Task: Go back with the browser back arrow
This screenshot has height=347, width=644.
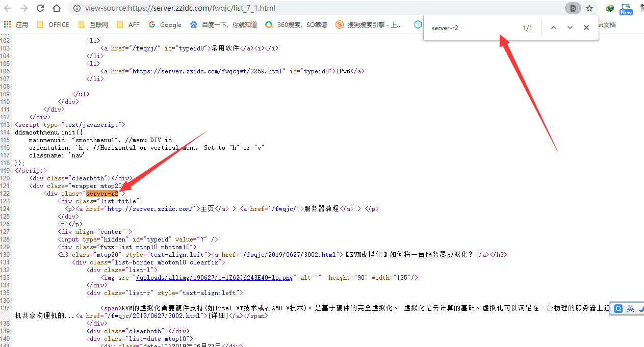Action: tap(9, 8)
